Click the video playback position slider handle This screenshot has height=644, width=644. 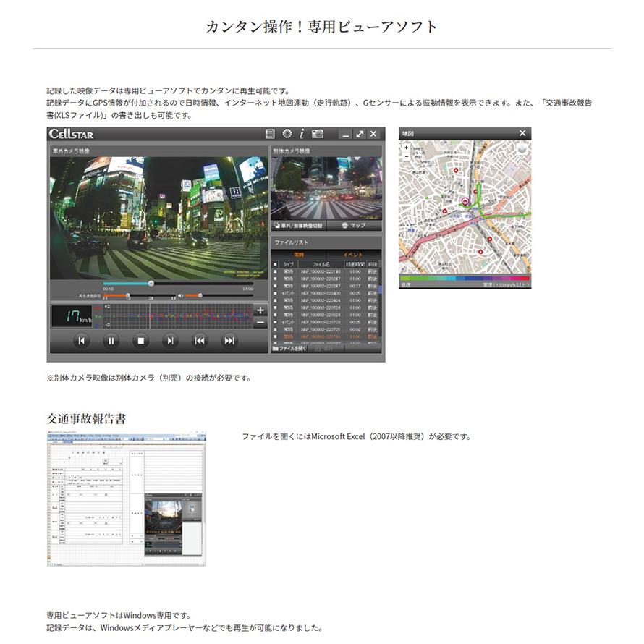151,284
